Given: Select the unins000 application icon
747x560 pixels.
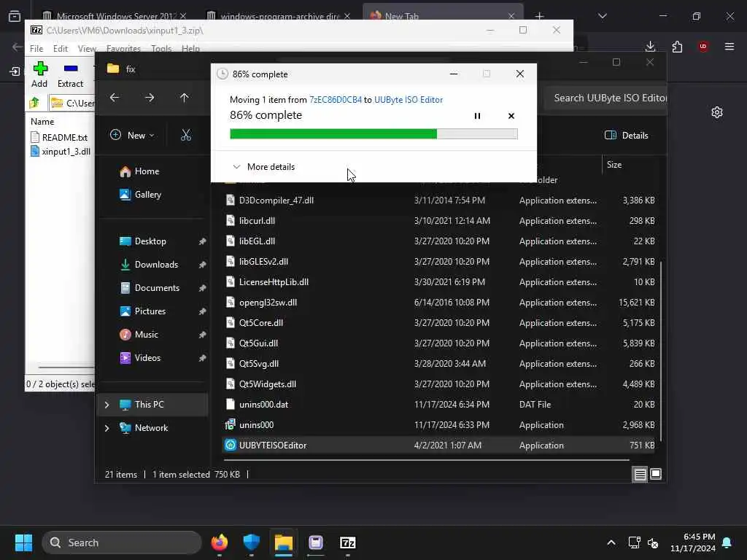Looking at the screenshot, I should 230,425.
